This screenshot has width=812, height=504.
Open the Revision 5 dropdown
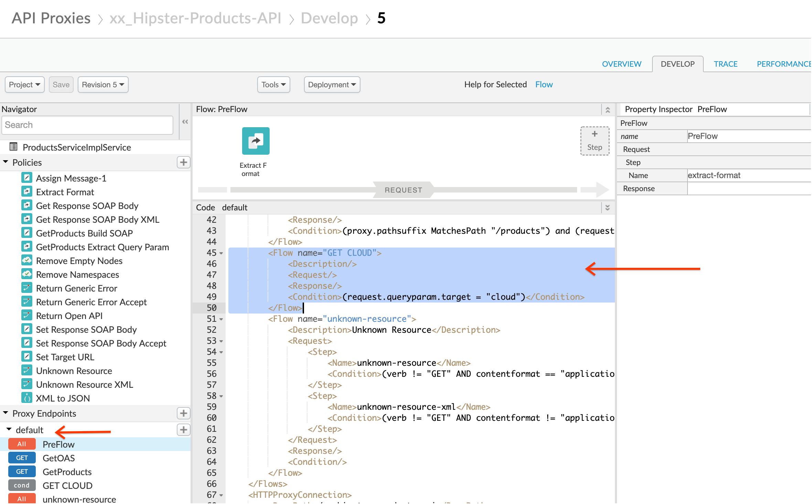pos(103,85)
